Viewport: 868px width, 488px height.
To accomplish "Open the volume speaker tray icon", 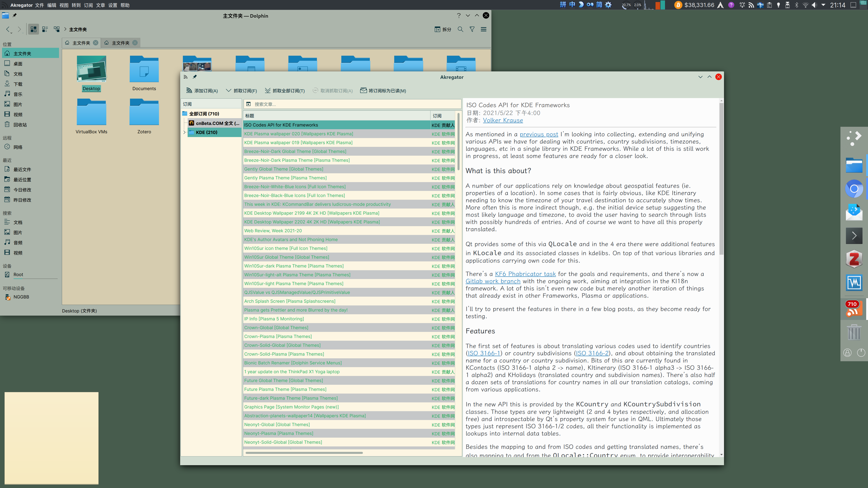I will point(814,5).
